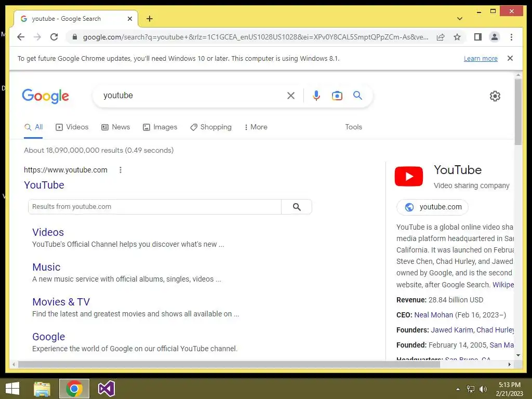Open the volume control tray icon
The width and height of the screenshot is (532, 399).
click(x=483, y=389)
